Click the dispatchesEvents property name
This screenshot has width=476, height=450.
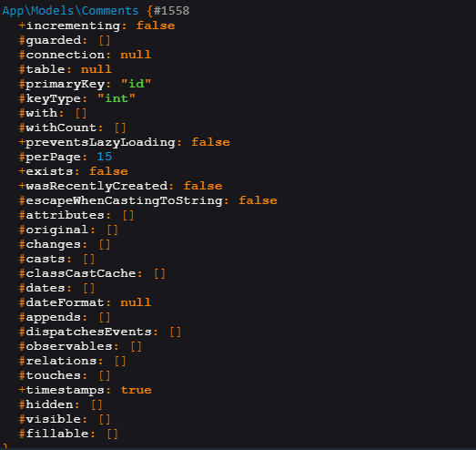click(x=89, y=332)
